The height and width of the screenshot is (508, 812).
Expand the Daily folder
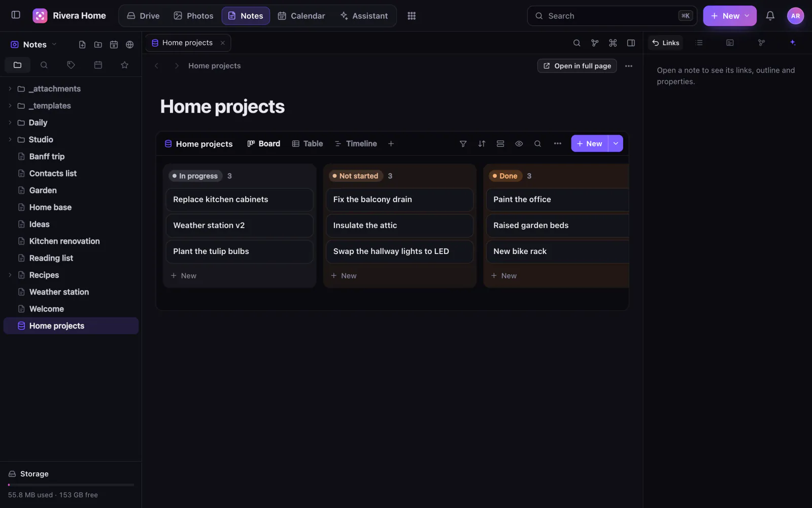click(10, 122)
